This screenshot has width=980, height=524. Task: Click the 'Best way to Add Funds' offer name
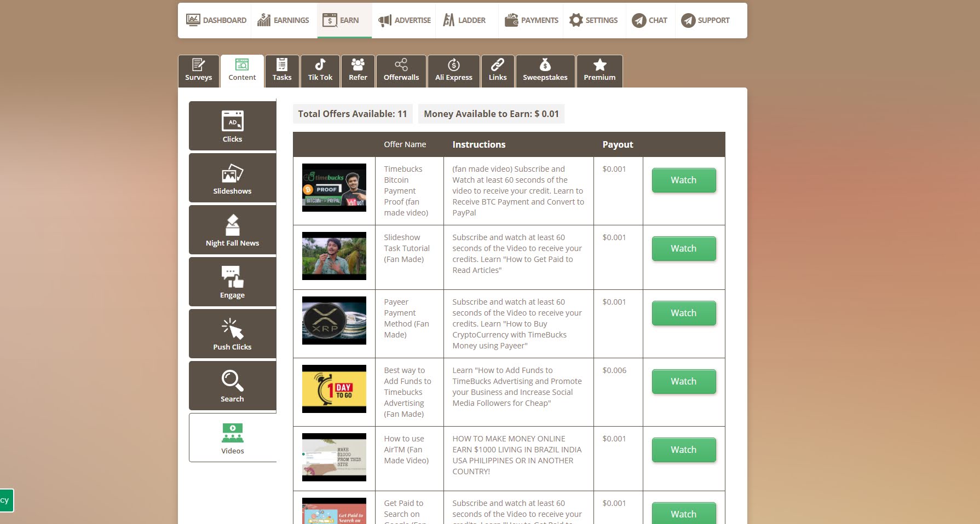(x=408, y=392)
